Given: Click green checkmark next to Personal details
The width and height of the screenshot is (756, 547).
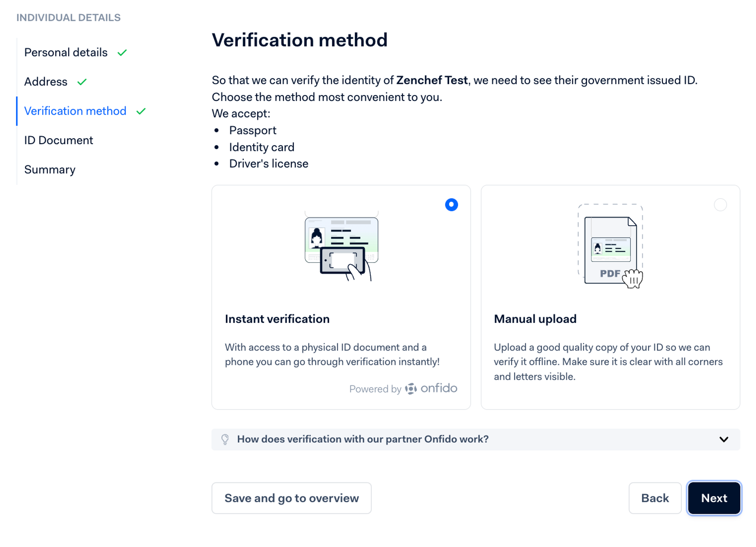Looking at the screenshot, I should (x=122, y=53).
